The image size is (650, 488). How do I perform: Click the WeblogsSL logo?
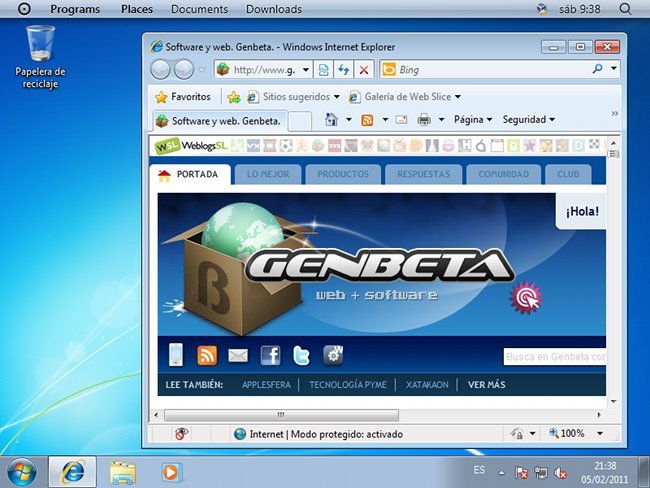click(191, 146)
